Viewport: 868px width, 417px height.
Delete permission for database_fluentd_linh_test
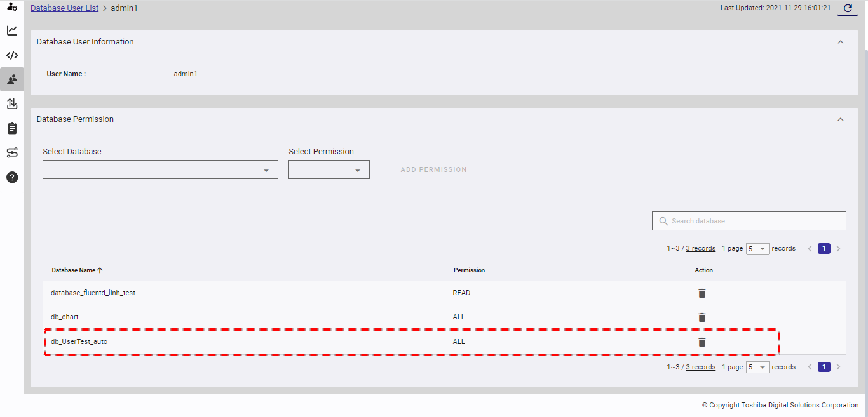pyautogui.click(x=702, y=293)
